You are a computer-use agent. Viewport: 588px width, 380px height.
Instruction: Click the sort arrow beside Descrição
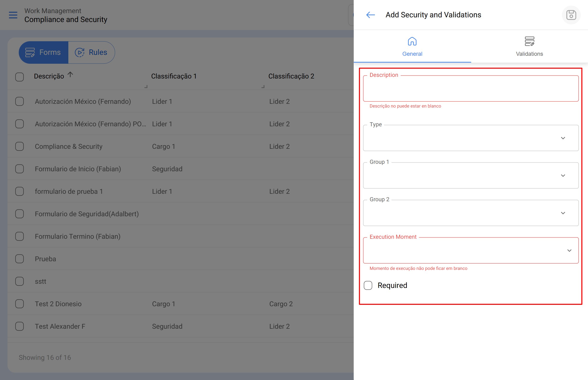pyautogui.click(x=70, y=75)
